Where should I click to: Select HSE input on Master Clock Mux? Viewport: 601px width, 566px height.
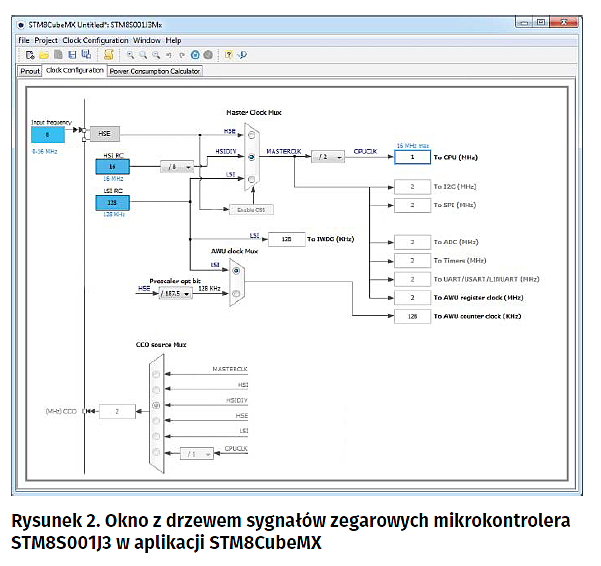click(251, 136)
